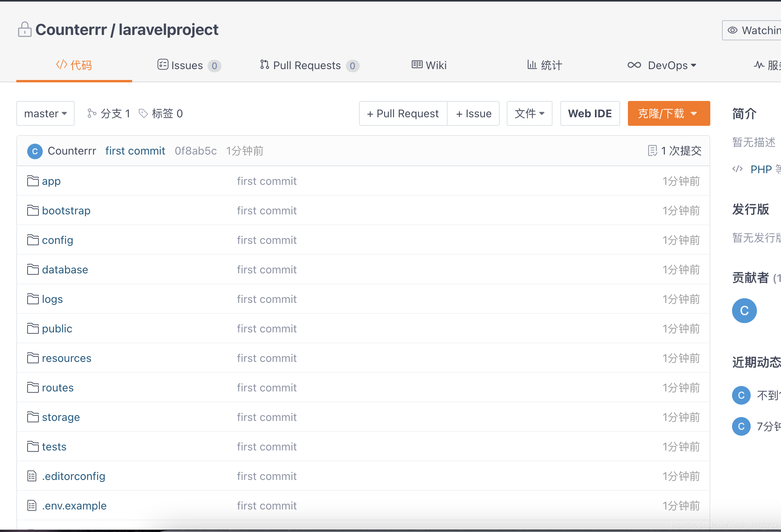Click the 标签 0 tags link
Screen dimensions: 781x532
(x=160, y=113)
